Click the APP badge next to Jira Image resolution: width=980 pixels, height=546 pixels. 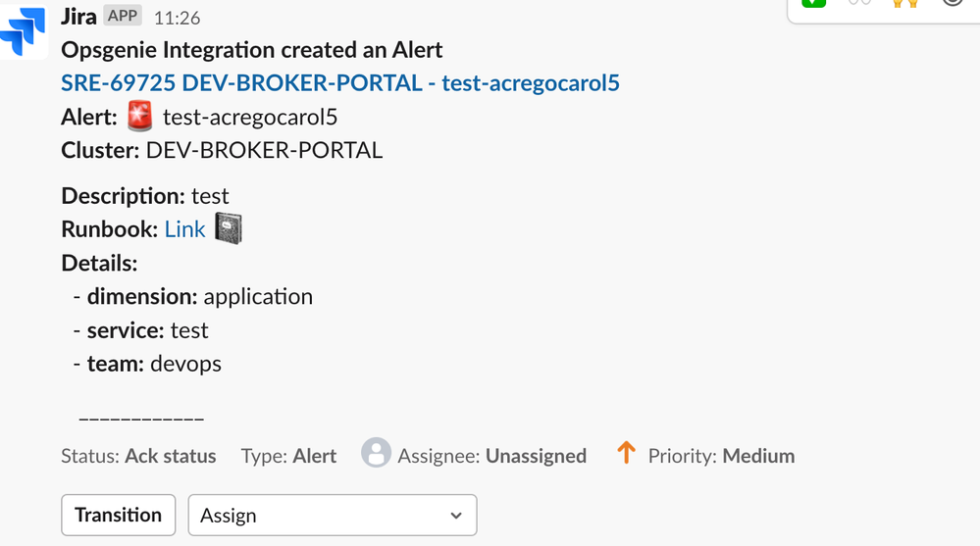[x=123, y=17]
